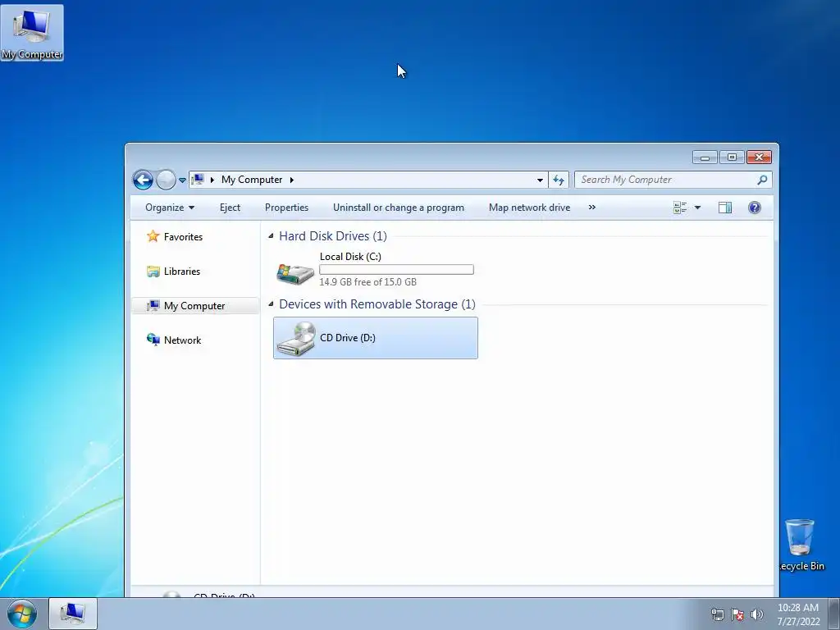The width and height of the screenshot is (840, 630).
Task: Select Network in the navigation pane
Action: [x=183, y=340]
